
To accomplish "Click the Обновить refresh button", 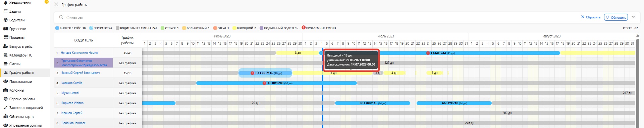I will [616, 17].
